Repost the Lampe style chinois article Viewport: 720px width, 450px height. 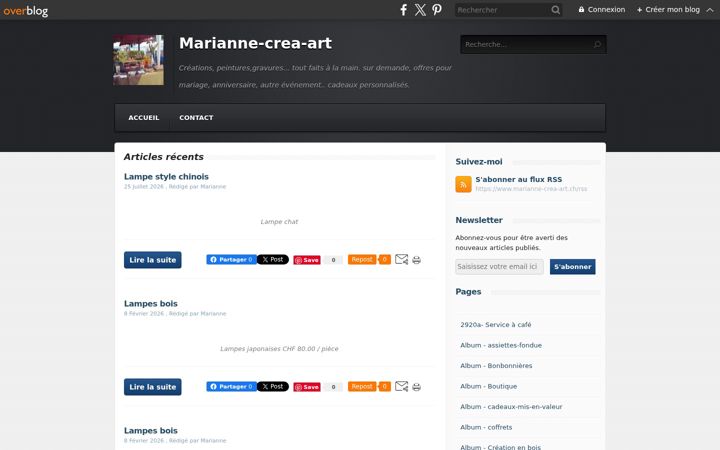point(362,259)
